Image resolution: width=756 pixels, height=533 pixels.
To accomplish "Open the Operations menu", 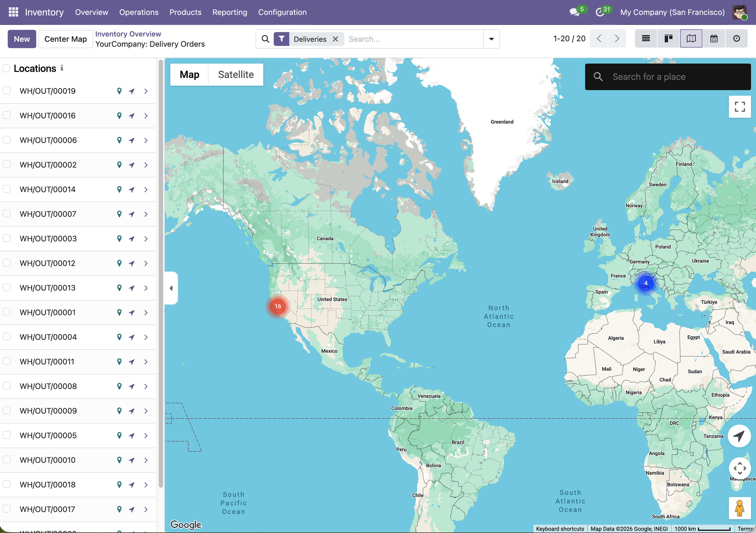I will coord(139,12).
